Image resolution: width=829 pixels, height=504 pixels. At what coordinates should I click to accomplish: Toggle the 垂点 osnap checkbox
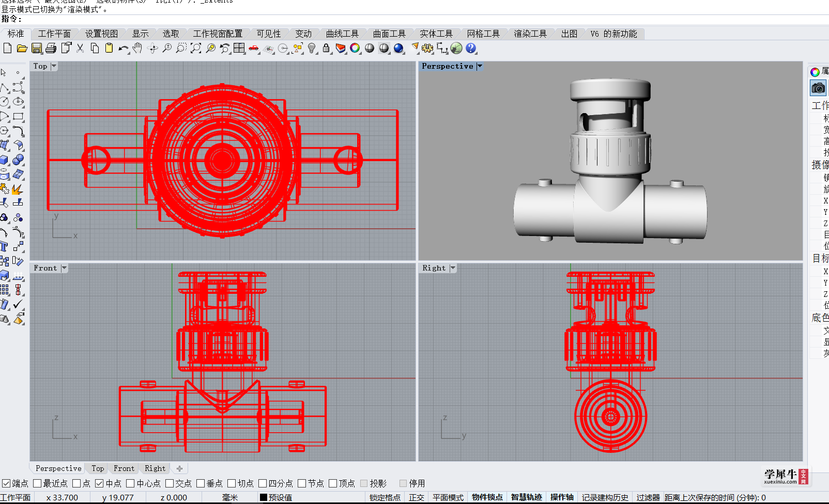[201, 483]
